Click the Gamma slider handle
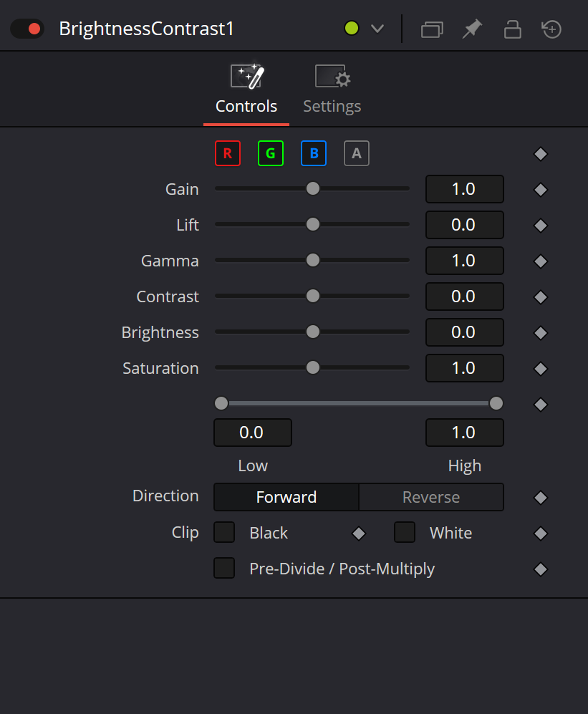Screen dimensions: 588x714 pos(313,260)
